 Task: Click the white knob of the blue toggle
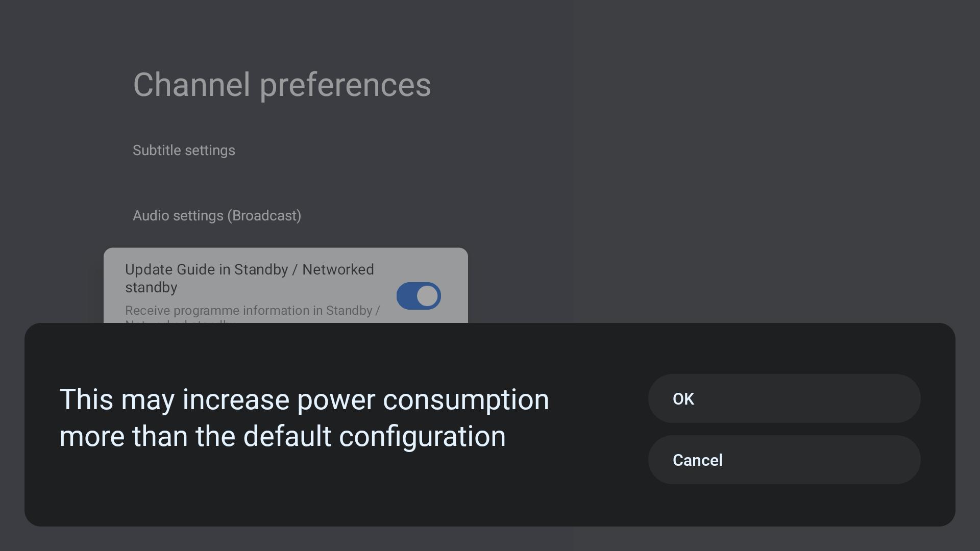click(x=427, y=296)
